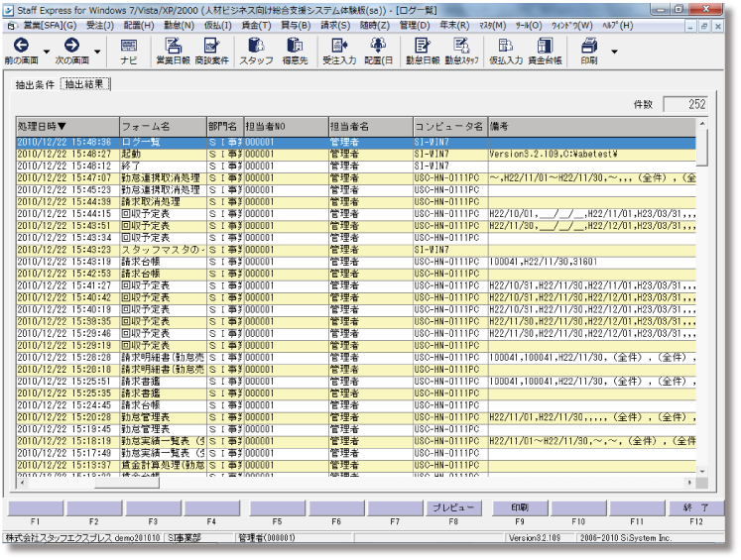Viewport: 741px width, 560px height.
Task: Open 賃金(T) menu
Action: click(x=257, y=26)
